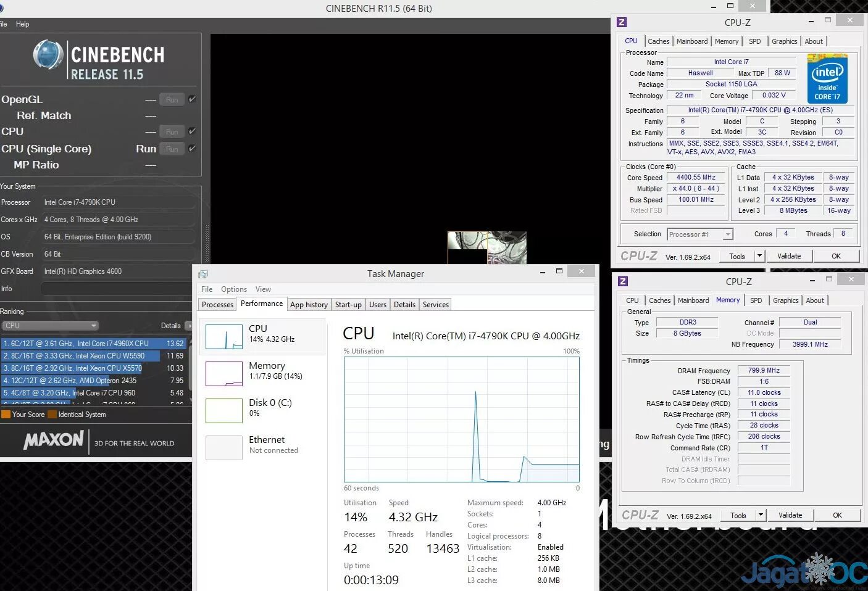Click OK in the lower CPU-Z window

[837, 515]
